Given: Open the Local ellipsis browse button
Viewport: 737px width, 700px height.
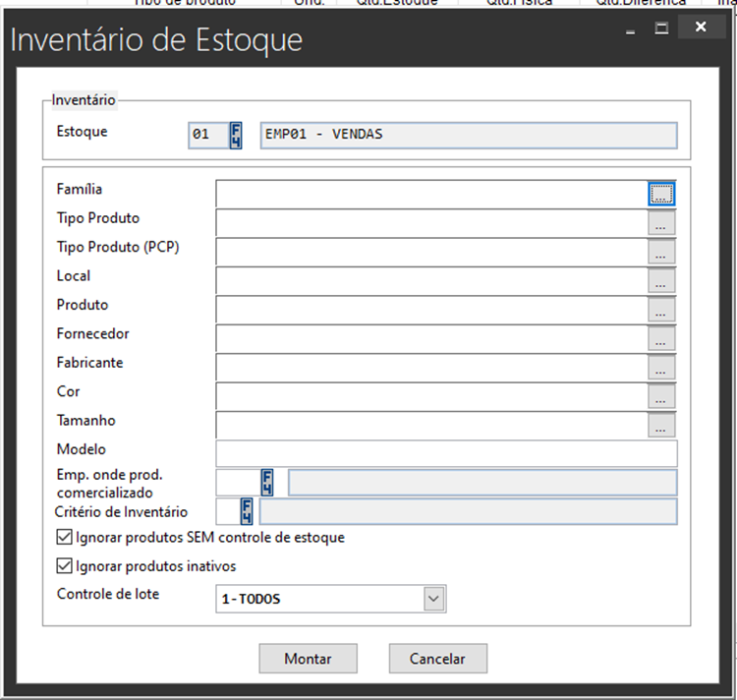Looking at the screenshot, I should (x=661, y=280).
